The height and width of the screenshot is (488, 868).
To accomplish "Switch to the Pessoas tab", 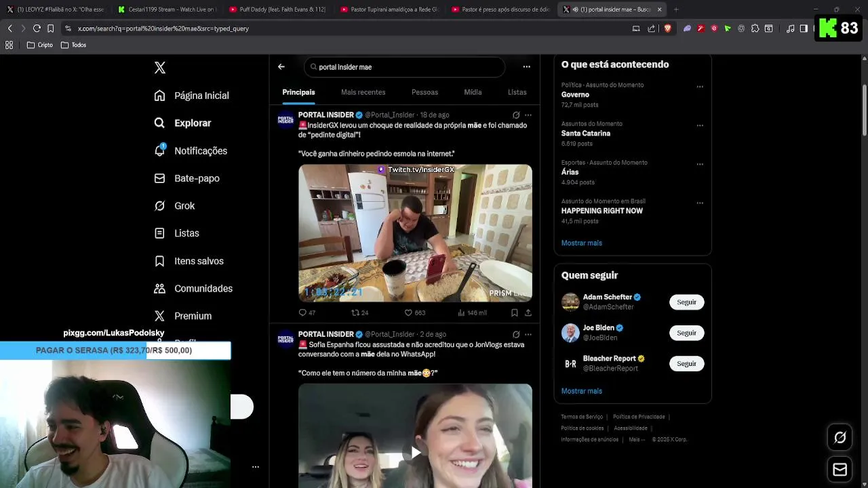I will point(425,92).
